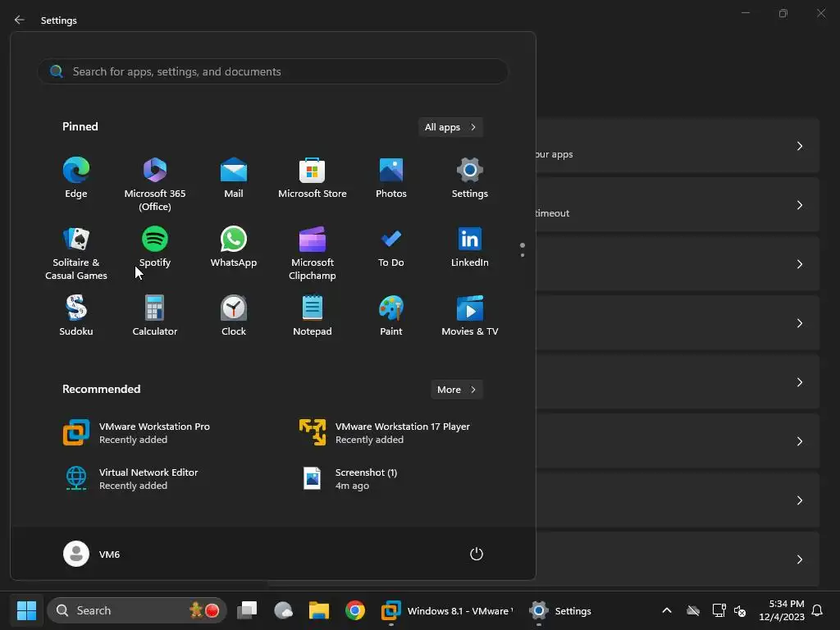The image size is (840, 630).
Task: Open the Paint app
Action: [x=391, y=316]
